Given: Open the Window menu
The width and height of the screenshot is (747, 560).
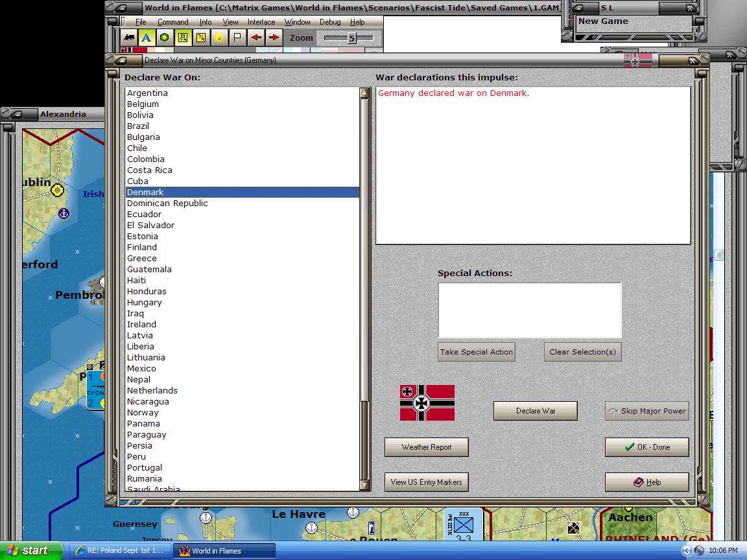Looking at the screenshot, I should 297,22.
